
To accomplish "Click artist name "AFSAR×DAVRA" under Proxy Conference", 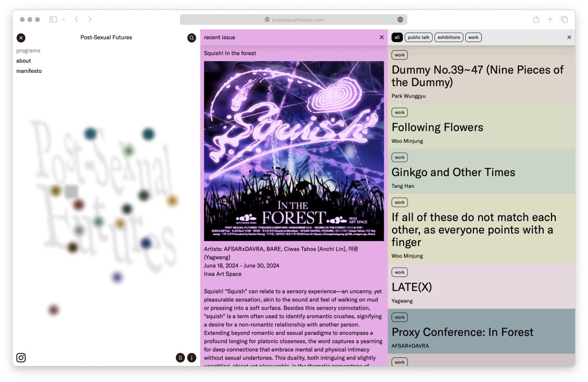I will pos(410,346).
